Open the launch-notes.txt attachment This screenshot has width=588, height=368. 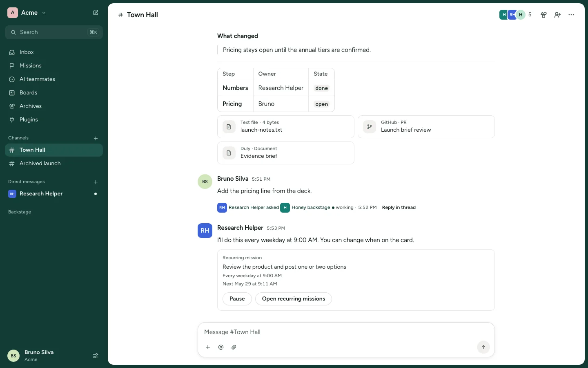286,127
